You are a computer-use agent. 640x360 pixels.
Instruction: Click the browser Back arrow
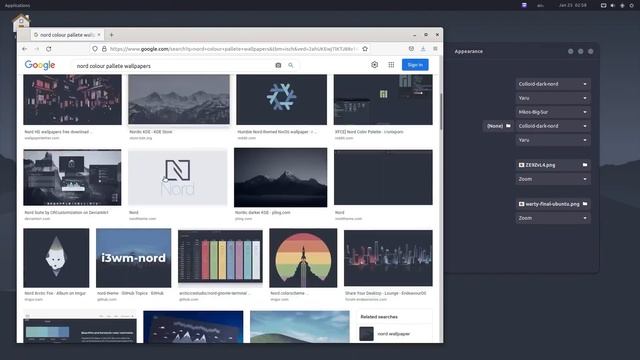[x=24, y=49]
